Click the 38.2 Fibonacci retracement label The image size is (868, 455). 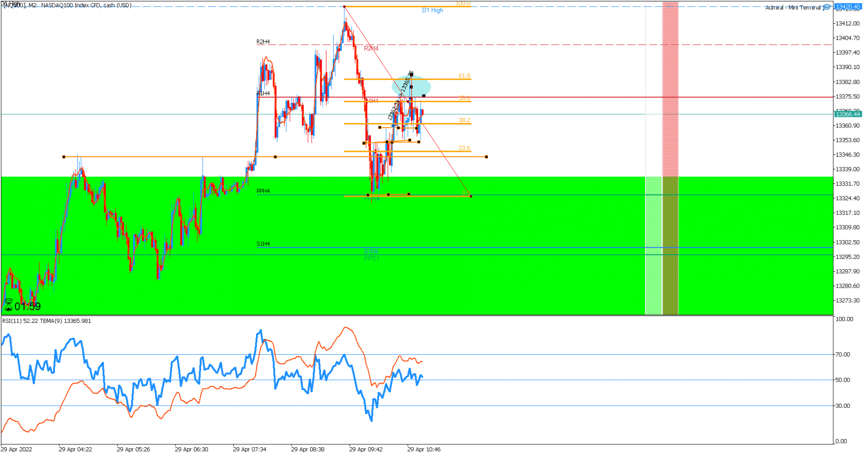(464, 120)
